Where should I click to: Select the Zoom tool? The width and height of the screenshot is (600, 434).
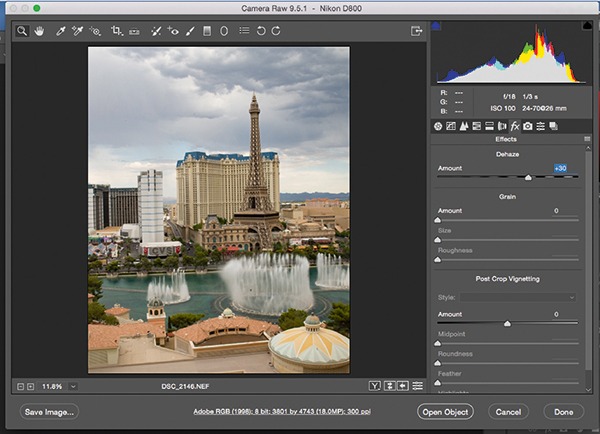tap(22, 31)
